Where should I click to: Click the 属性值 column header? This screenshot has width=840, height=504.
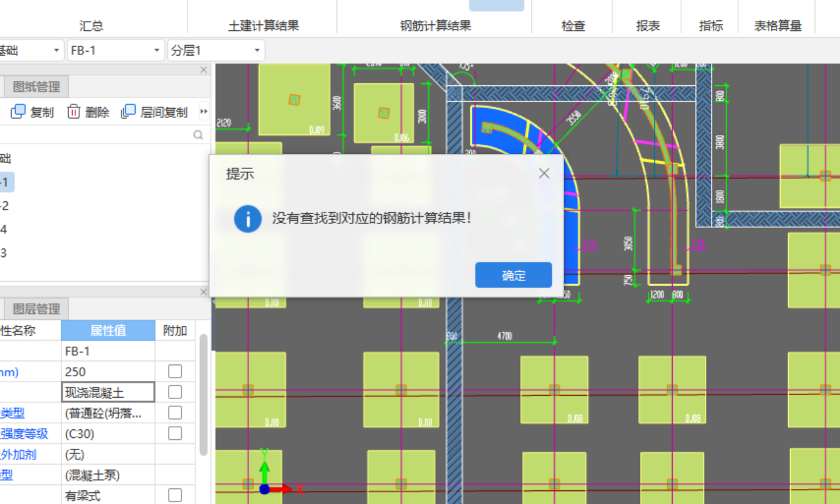coord(108,331)
